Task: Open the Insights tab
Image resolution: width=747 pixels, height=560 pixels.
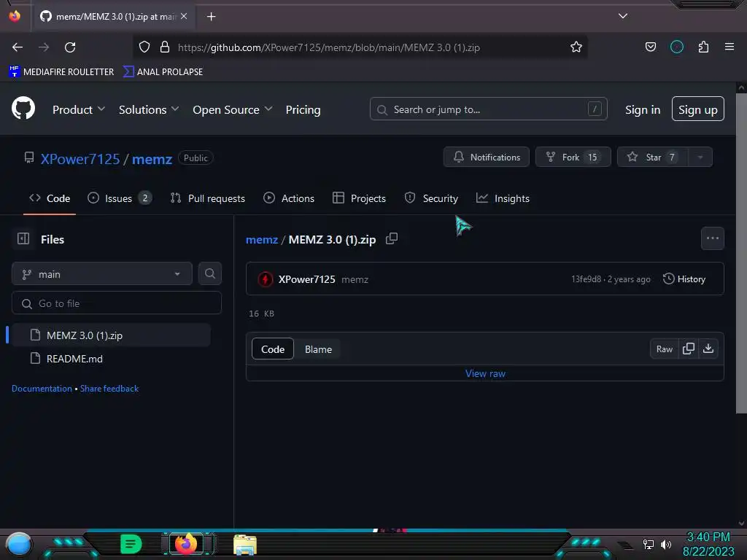Action: 503,198
